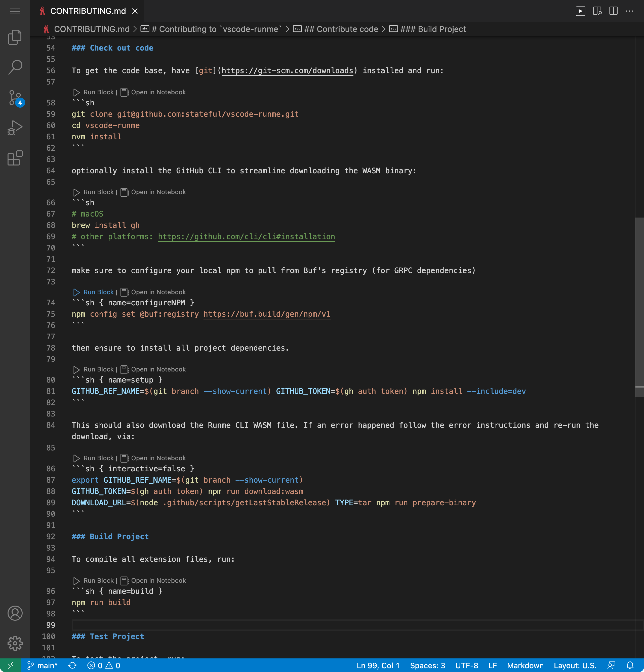This screenshot has width=644, height=672.
Task: Open the Accounts menu
Action: point(15,613)
